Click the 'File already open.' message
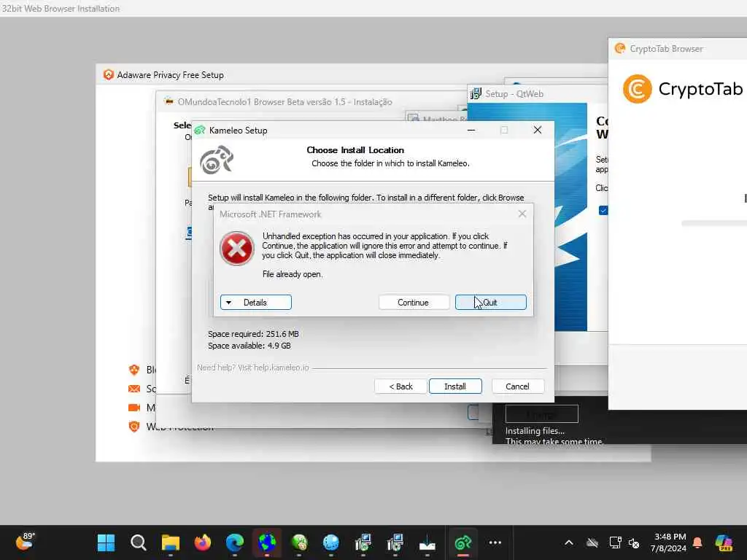Screen dimensions: 747x560 [x=293, y=274]
